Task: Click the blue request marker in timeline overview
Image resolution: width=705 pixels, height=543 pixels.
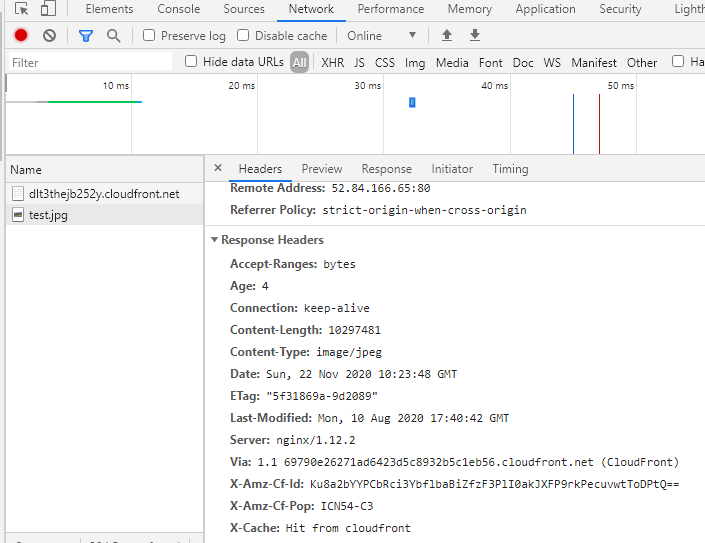Action: tap(412, 102)
